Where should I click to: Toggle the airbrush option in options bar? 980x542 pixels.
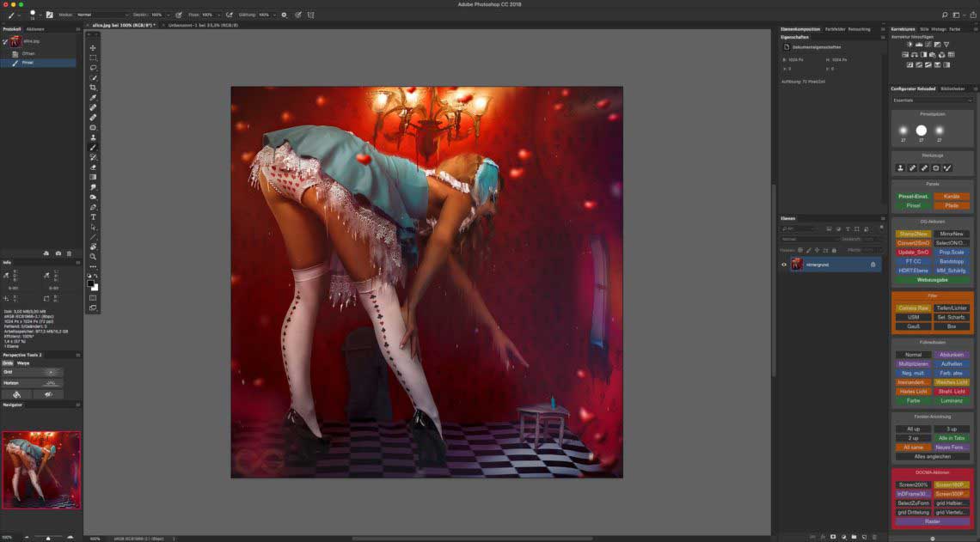coord(230,15)
